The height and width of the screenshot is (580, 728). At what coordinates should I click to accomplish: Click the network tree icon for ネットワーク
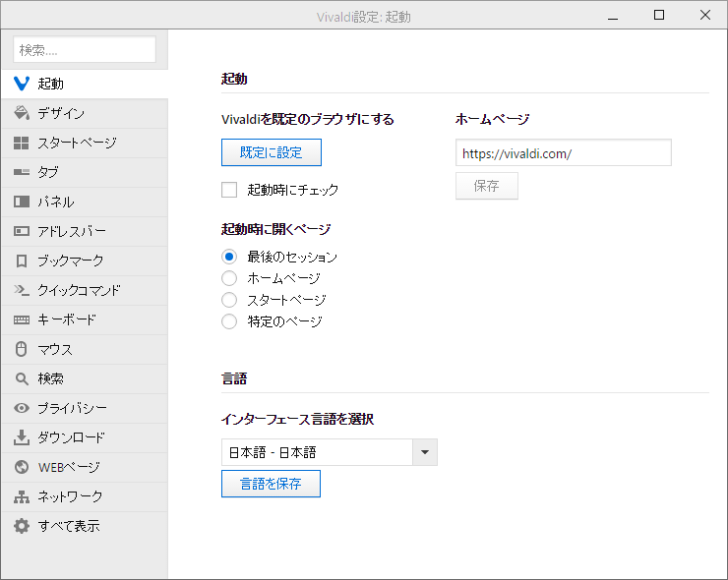(22, 496)
